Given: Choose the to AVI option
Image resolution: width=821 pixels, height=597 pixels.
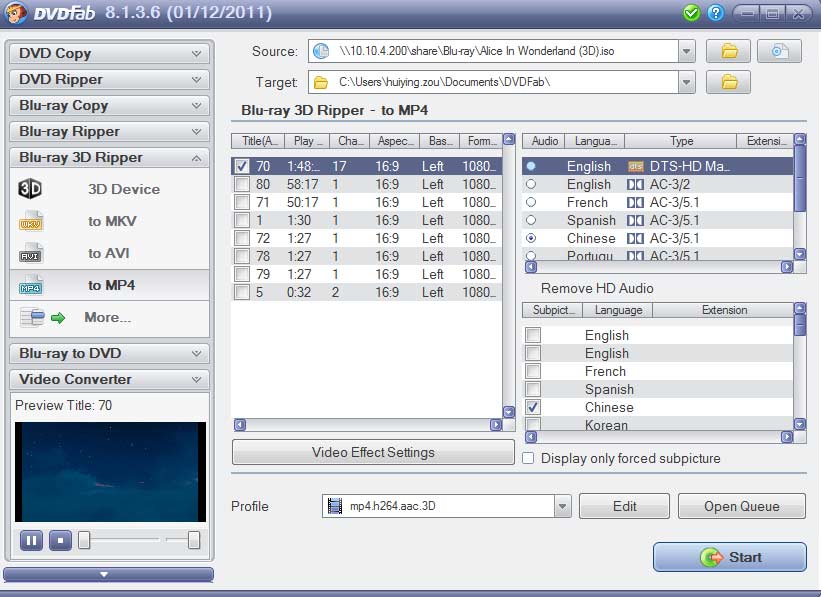Looking at the screenshot, I should [x=108, y=253].
